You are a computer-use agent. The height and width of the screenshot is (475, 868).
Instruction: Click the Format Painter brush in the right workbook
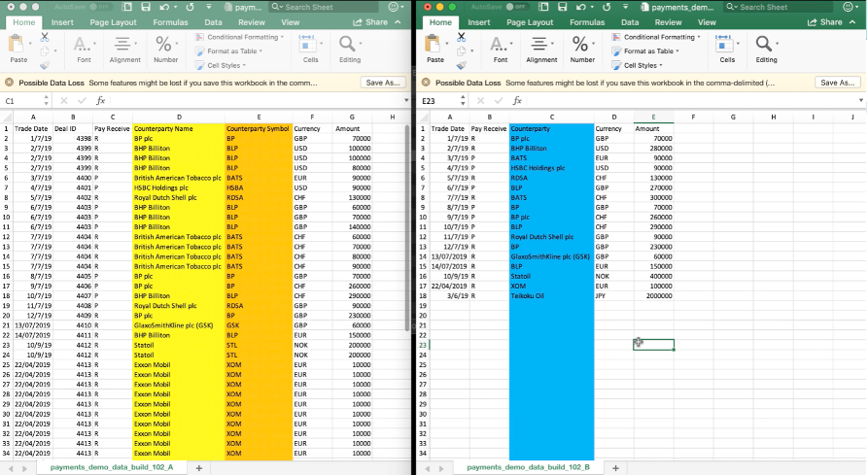pyautogui.click(x=461, y=65)
